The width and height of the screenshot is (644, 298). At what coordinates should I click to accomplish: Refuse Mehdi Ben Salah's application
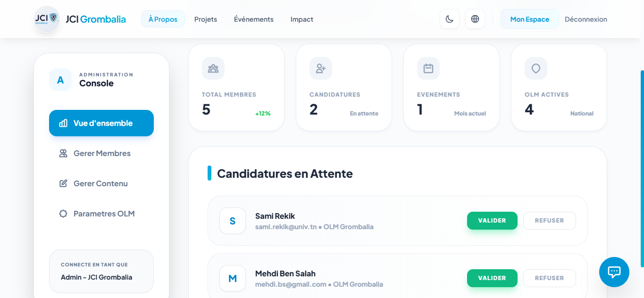[x=550, y=278]
